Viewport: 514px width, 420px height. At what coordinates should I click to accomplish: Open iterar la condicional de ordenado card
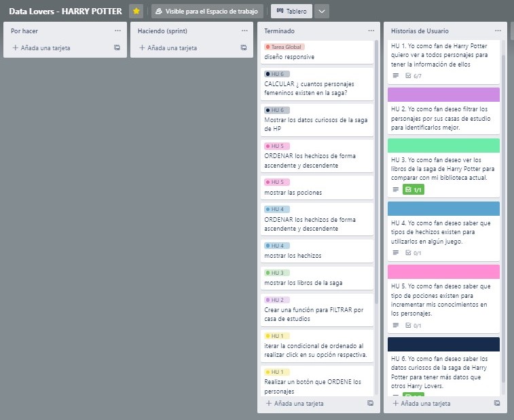point(317,345)
